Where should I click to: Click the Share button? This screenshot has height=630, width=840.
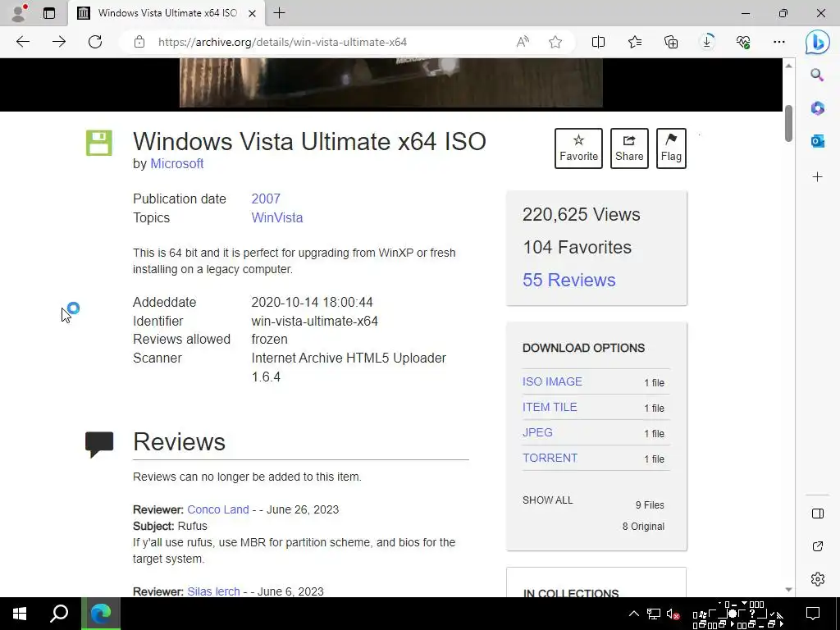629,148
